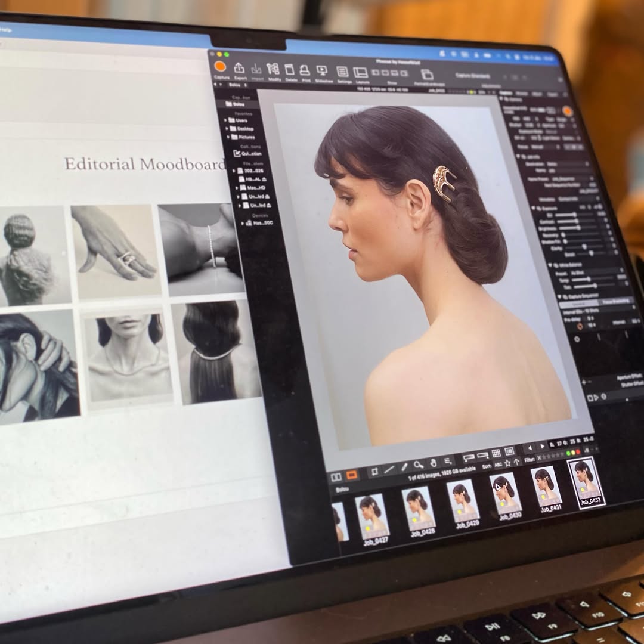The width and height of the screenshot is (644, 644).
Task: Click the ABC sort button
Action: [x=498, y=465]
